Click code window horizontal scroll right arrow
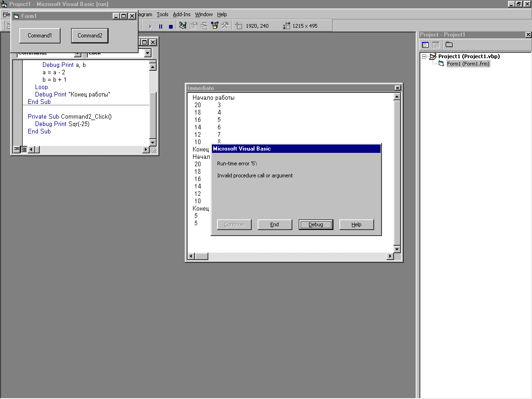This screenshot has width=532, height=399. (x=146, y=149)
